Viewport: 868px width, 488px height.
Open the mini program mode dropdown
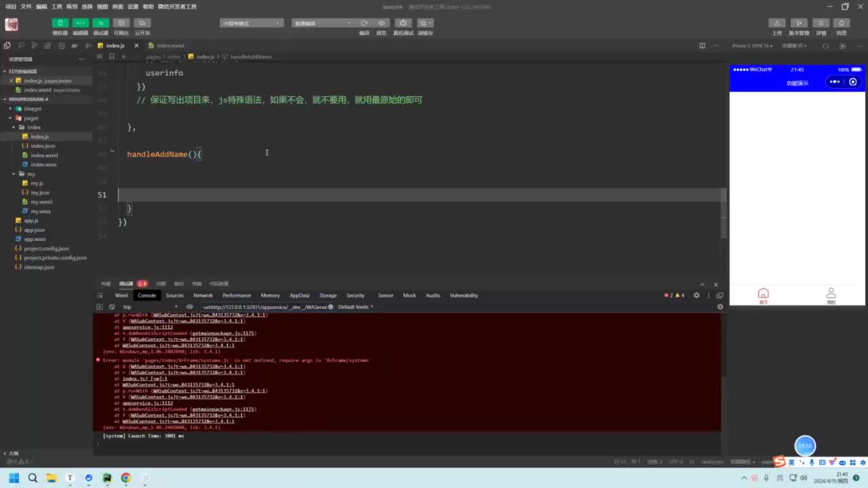pyautogui.click(x=252, y=23)
